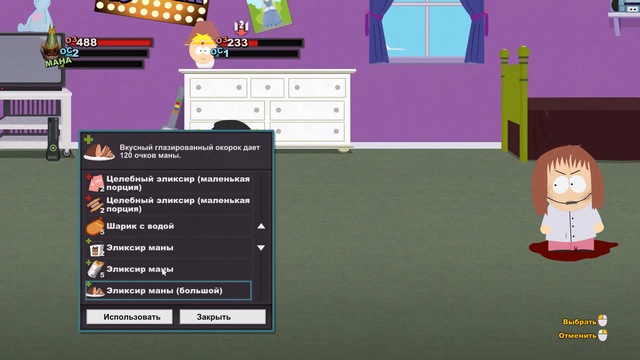Screen dimensions: 640x360
Task: Select second Целебный эликсир with snack bar icon
Action: click(168, 204)
